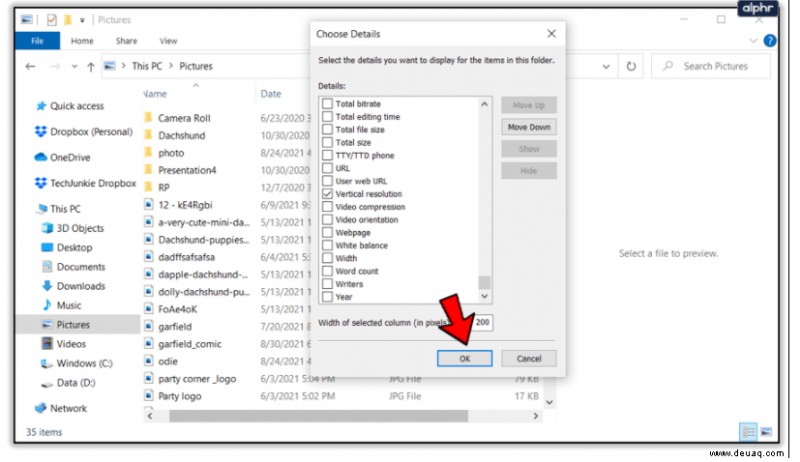This screenshot has width=800, height=462.
Task: Open the Share ribbon tab
Action: coord(127,41)
